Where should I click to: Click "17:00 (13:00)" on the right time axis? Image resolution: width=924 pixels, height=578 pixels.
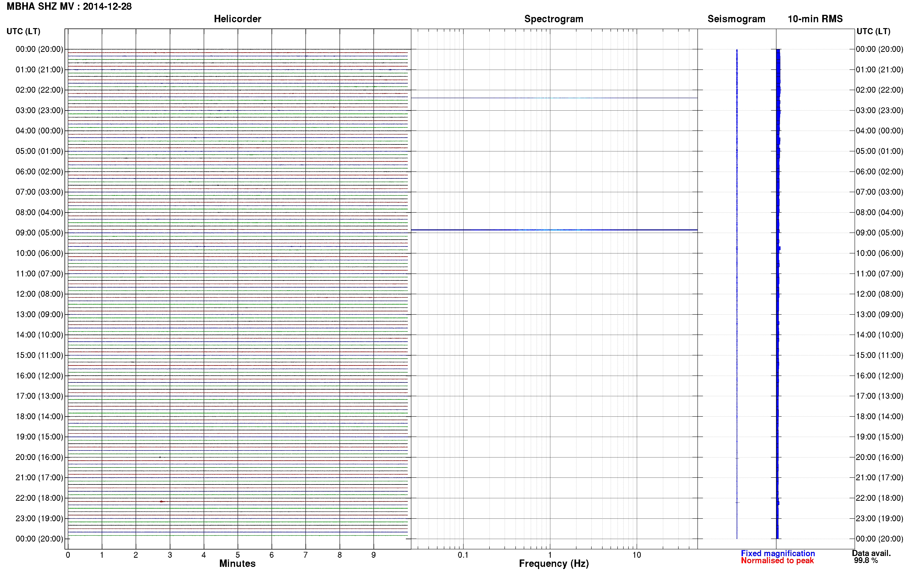click(879, 396)
